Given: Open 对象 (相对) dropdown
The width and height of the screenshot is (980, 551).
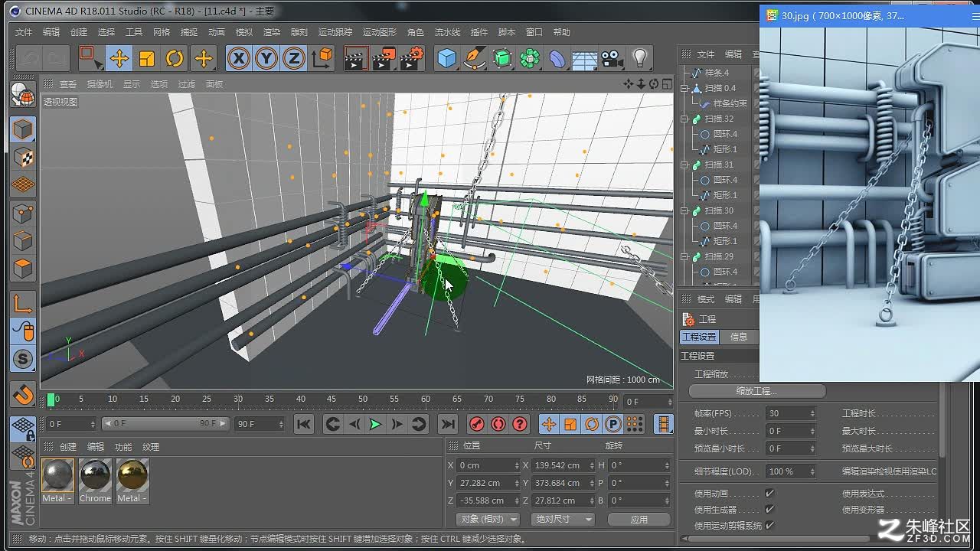Looking at the screenshot, I should pyautogui.click(x=489, y=520).
